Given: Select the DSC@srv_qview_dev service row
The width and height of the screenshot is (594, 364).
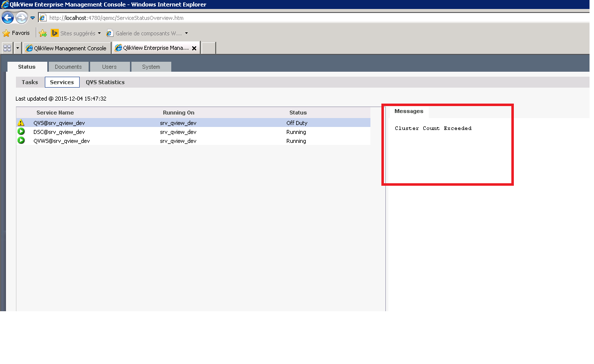Looking at the screenshot, I should [x=193, y=132].
